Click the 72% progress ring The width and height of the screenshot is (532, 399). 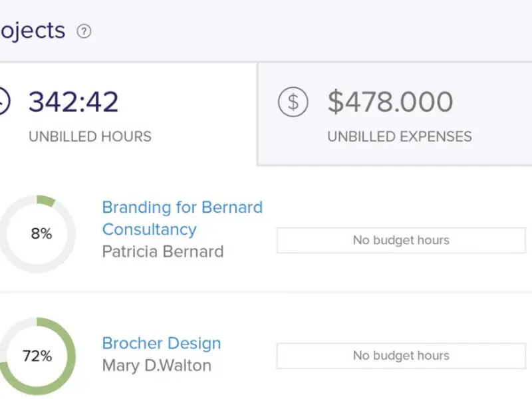(38, 356)
